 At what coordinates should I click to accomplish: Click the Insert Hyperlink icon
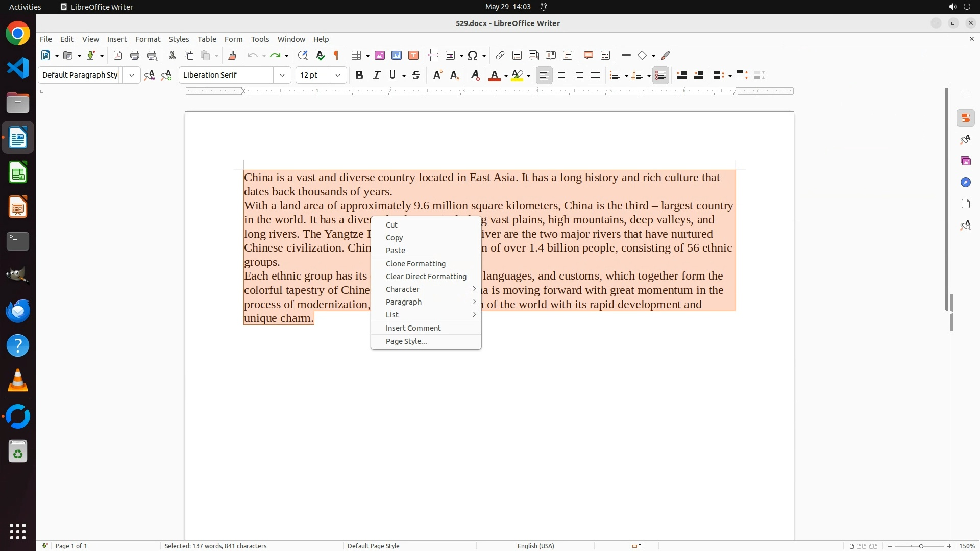(x=500, y=55)
